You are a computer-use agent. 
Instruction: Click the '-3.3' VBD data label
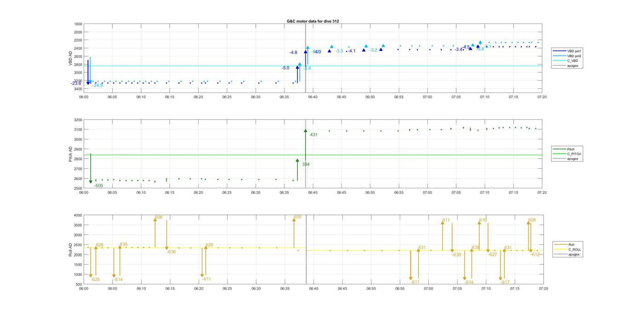pos(339,51)
